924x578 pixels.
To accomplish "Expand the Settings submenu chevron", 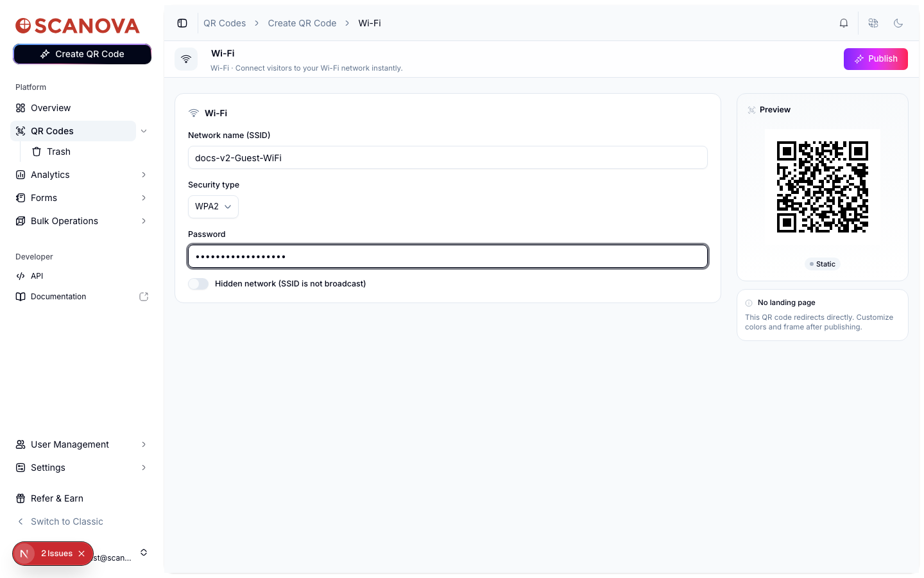I will pyautogui.click(x=144, y=468).
